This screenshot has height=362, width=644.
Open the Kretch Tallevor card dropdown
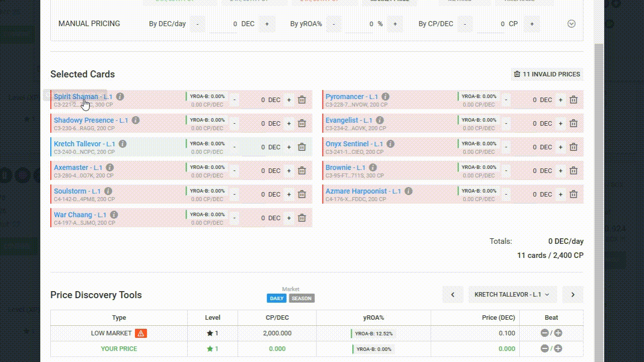click(x=512, y=295)
